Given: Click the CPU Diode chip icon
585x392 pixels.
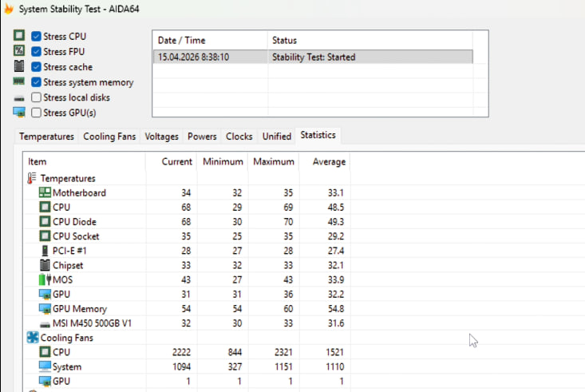Looking at the screenshot, I should 45,222.
